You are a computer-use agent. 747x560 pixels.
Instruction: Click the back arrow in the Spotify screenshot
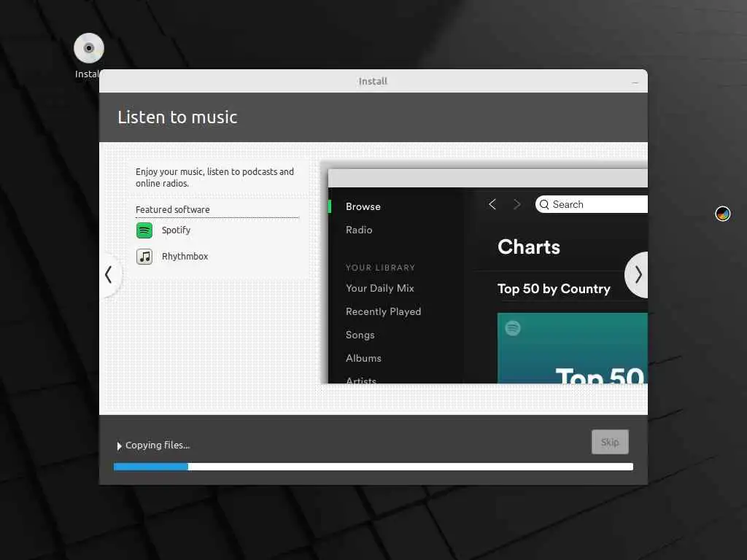point(492,204)
